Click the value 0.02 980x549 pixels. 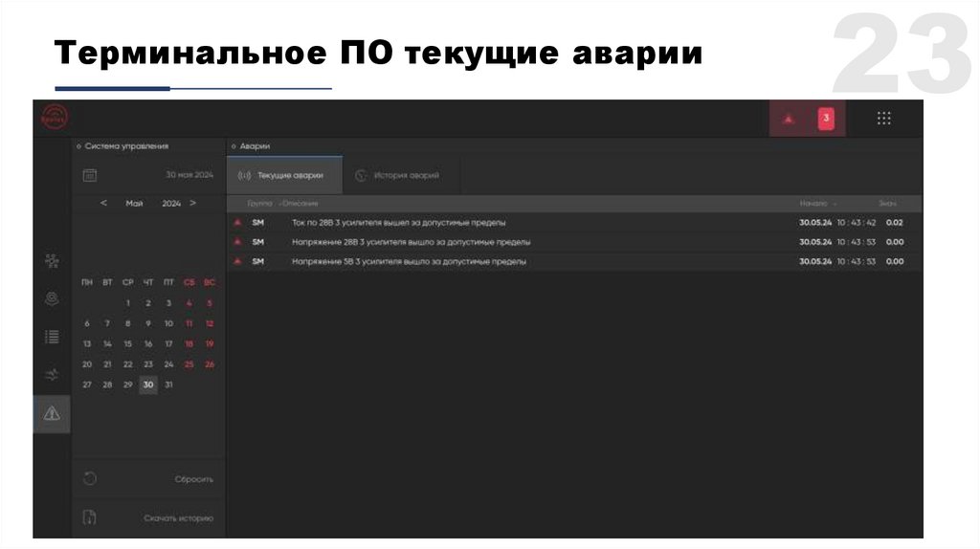(x=895, y=222)
